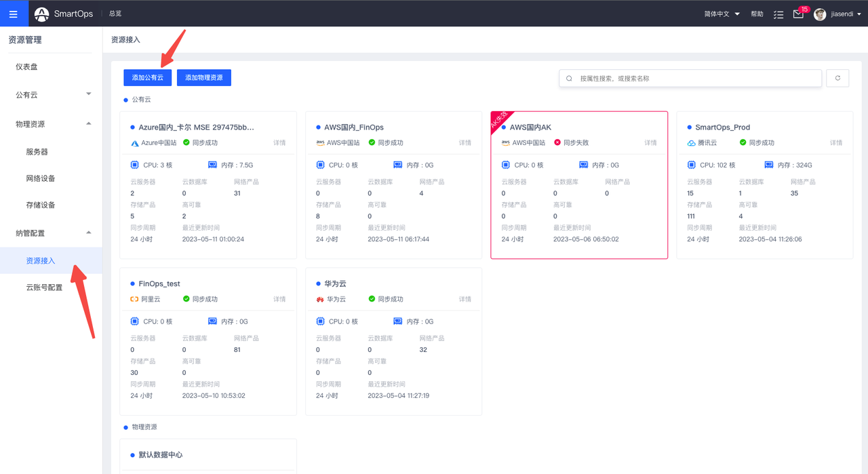The width and height of the screenshot is (868, 474).
Task: Click memory icon on FinOps_test card
Action: 212,321
